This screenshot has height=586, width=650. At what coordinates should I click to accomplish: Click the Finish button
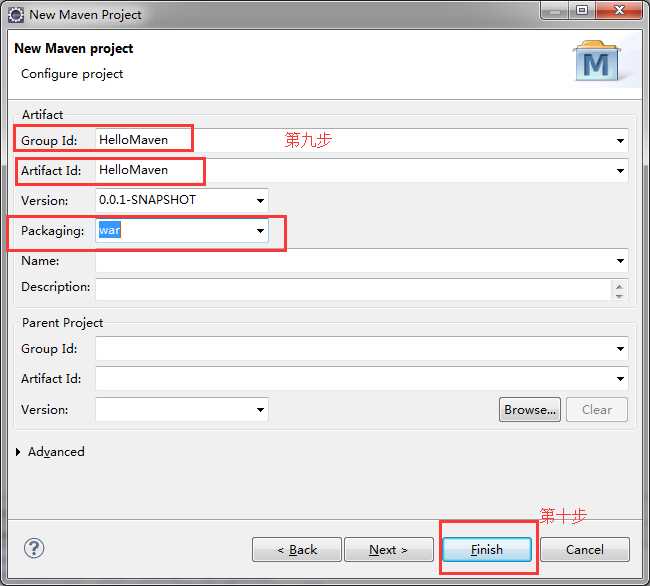point(487,550)
